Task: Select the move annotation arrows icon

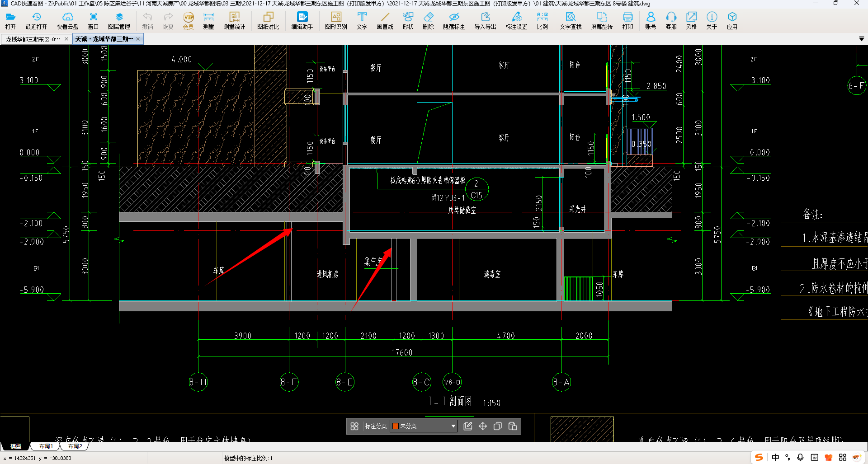Action: click(483, 426)
